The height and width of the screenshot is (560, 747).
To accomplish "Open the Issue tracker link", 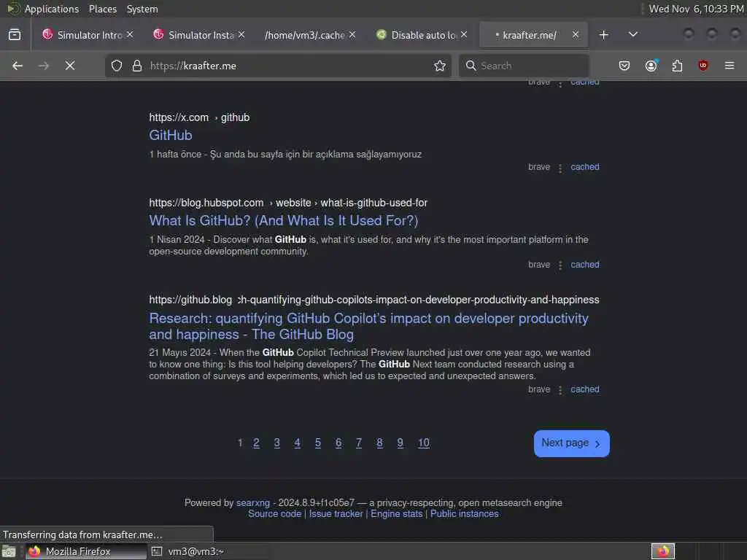I will point(336,514).
